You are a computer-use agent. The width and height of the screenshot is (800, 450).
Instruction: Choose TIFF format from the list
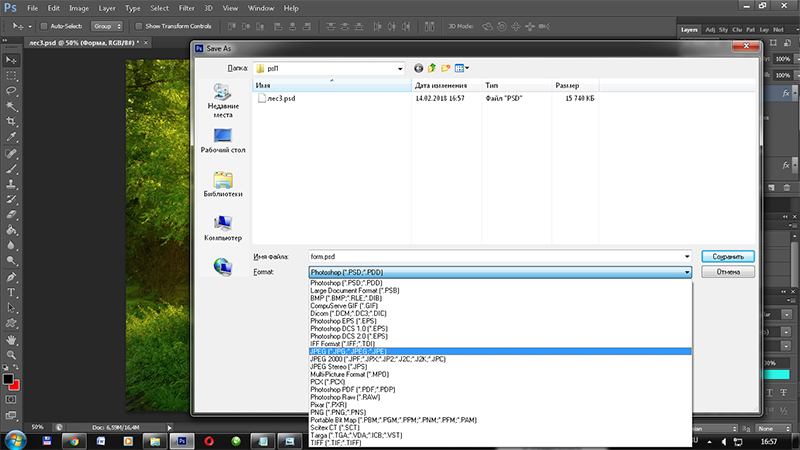click(x=500, y=443)
